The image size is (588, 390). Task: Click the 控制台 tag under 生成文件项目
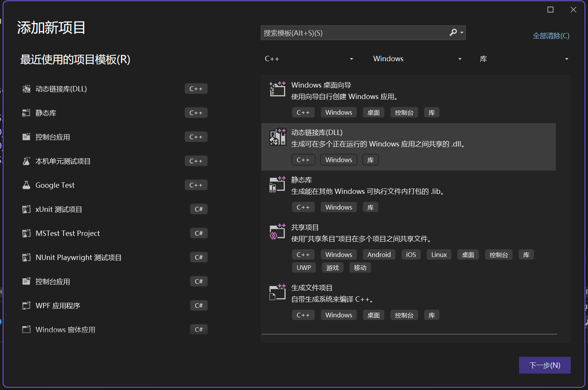[404, 315]
